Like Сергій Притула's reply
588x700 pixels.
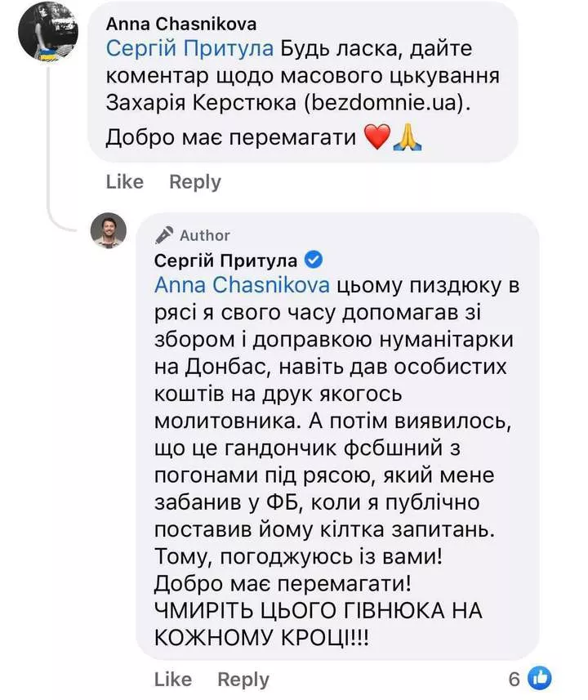click(x=172, y=679)
